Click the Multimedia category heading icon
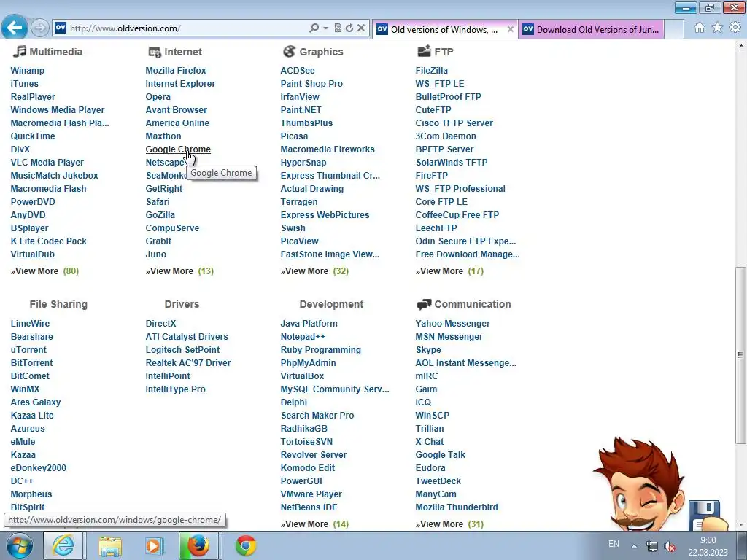 [x=19, y=52]
